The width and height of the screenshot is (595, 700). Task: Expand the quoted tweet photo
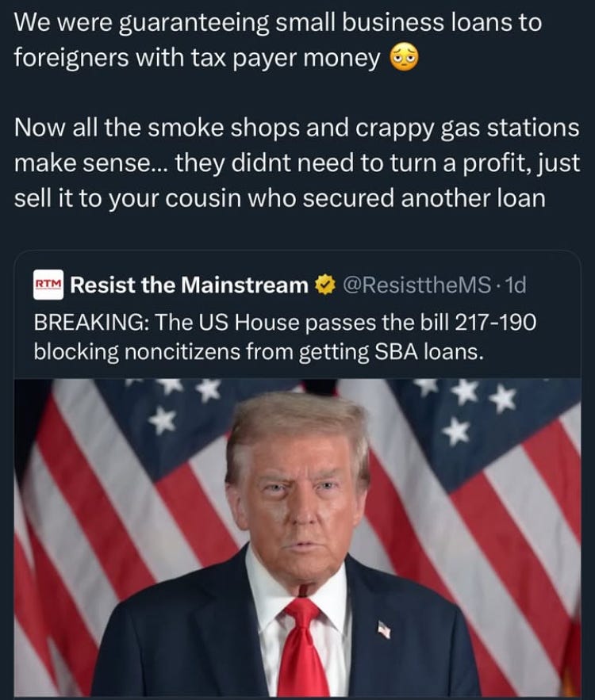coord(297,538)
